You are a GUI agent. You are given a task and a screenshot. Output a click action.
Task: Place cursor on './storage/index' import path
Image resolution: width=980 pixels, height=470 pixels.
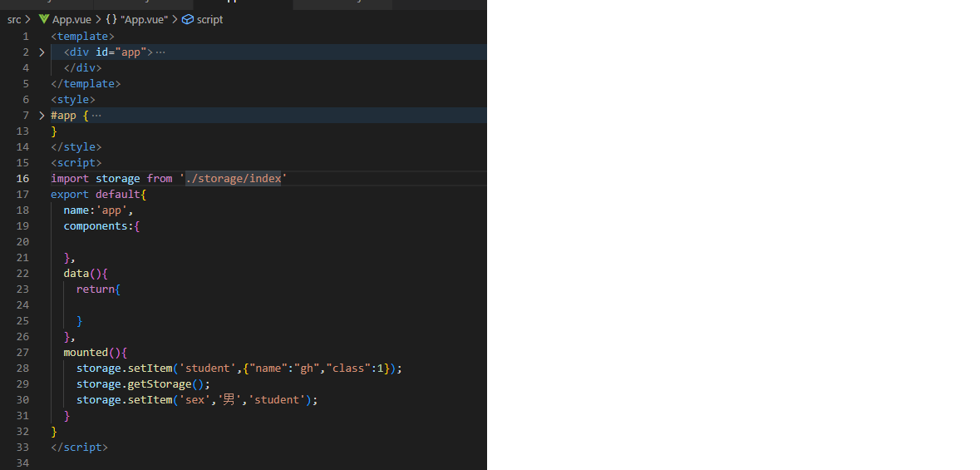233,178
